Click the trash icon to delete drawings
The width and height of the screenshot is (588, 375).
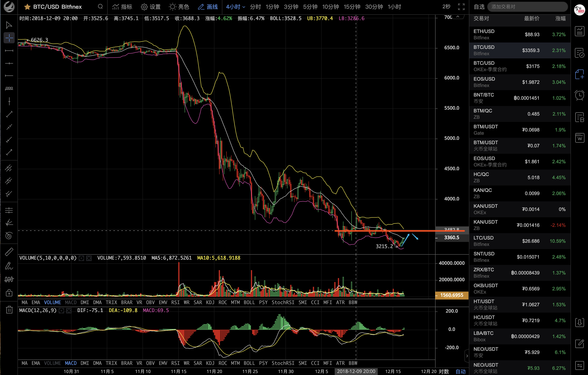(x=9, y=309)
